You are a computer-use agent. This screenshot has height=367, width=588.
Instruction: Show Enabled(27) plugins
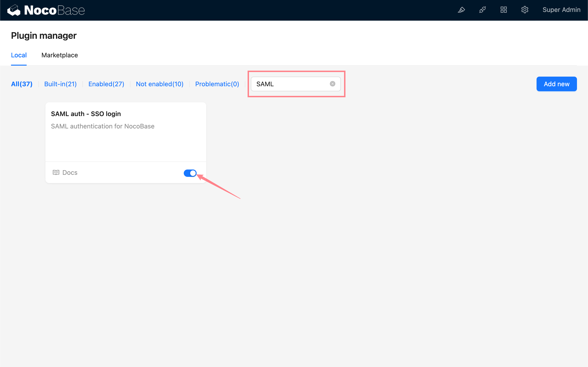coord(106,84)
